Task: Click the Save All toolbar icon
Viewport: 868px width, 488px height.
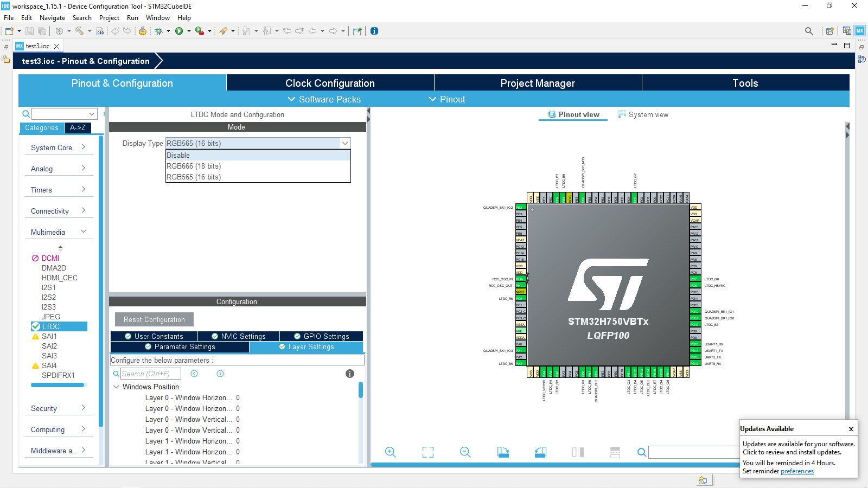Action: (x=42, y=31)
